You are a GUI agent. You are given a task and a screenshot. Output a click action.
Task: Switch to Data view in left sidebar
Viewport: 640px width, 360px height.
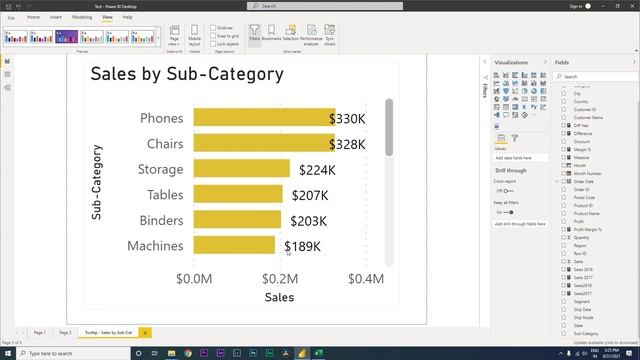(x=7, y=74)
